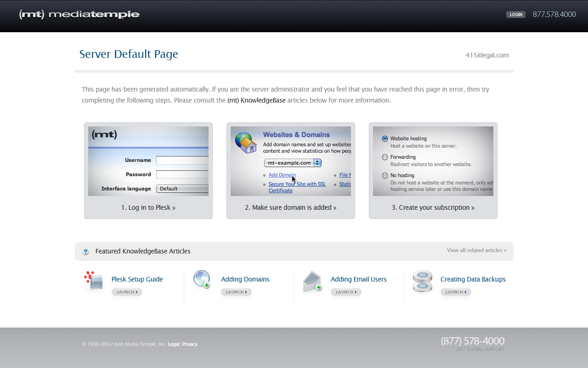Launch the Creating Data Backups article

click(456, 292)
